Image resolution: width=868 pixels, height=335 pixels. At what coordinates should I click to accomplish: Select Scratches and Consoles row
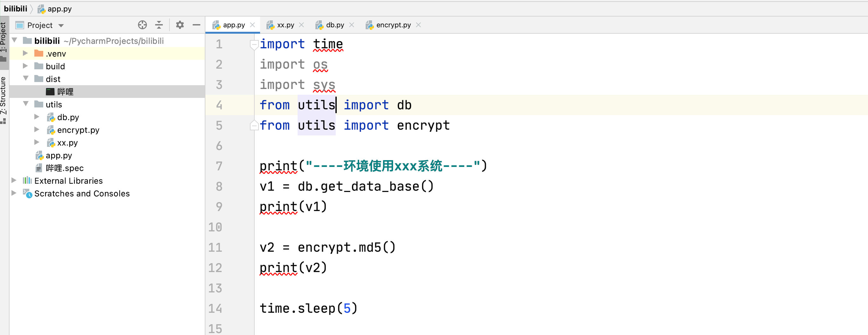107,194
